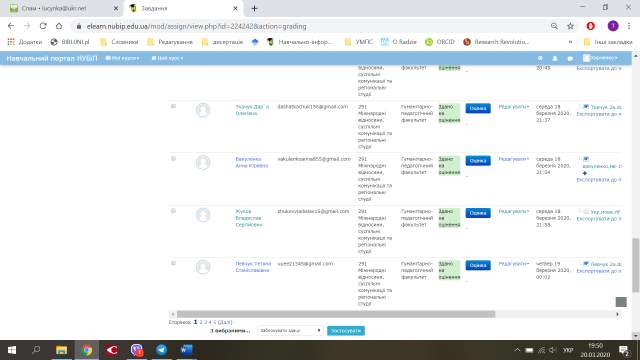640x360 pixels.
Task: Click the Застосувати button
Action: pos(346,331)
